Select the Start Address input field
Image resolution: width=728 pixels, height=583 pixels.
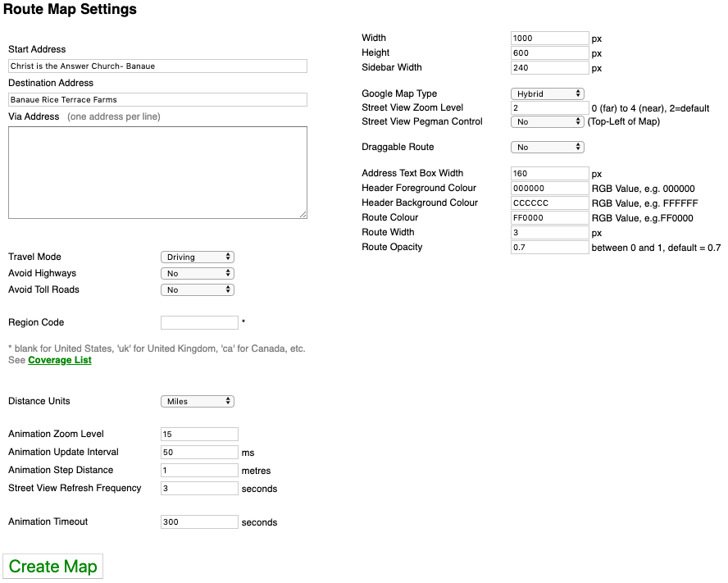click(x=157, y=66)
